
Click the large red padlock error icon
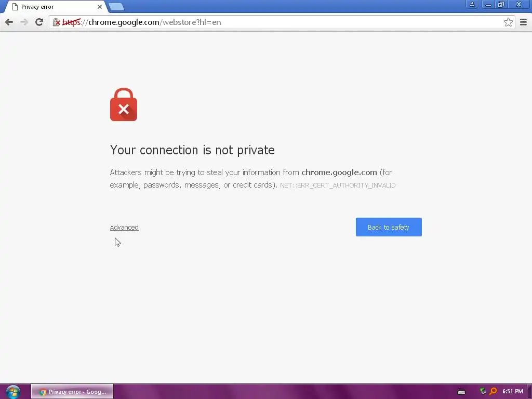[124, 104]
